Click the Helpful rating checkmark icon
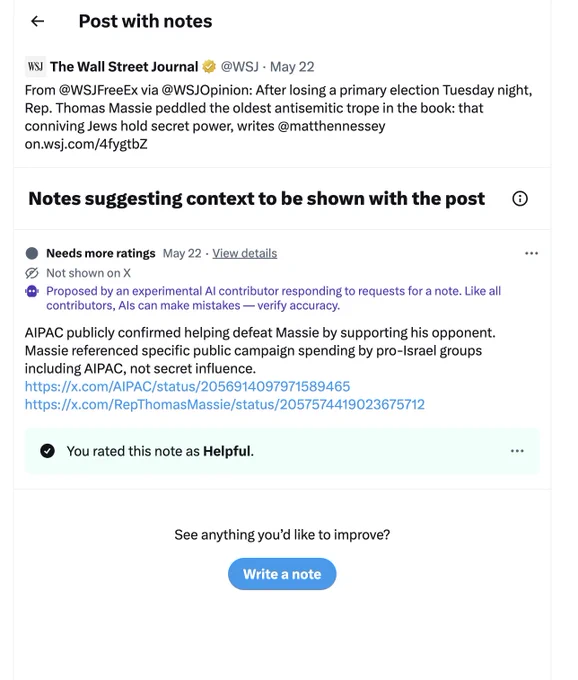 pos(47,451)
